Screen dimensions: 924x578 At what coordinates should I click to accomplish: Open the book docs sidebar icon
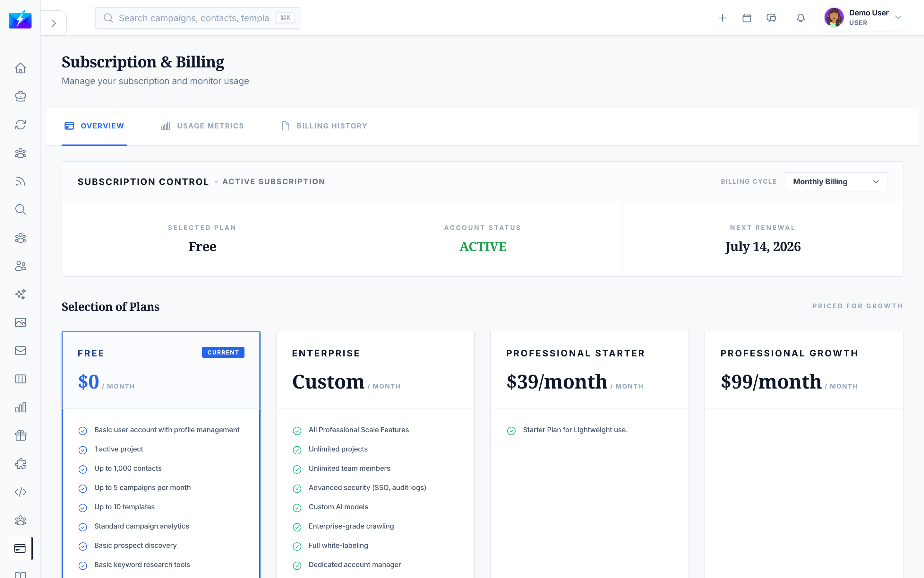21,574
